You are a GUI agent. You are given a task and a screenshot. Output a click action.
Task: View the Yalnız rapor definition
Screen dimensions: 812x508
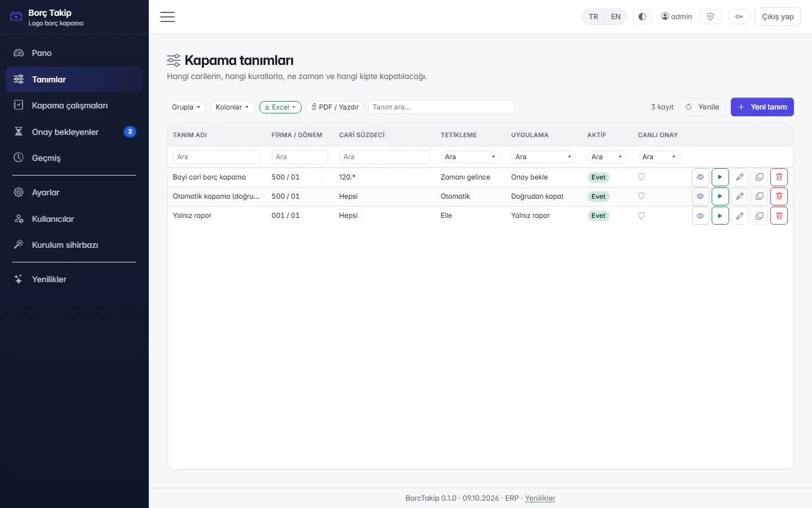pos(700,216)
